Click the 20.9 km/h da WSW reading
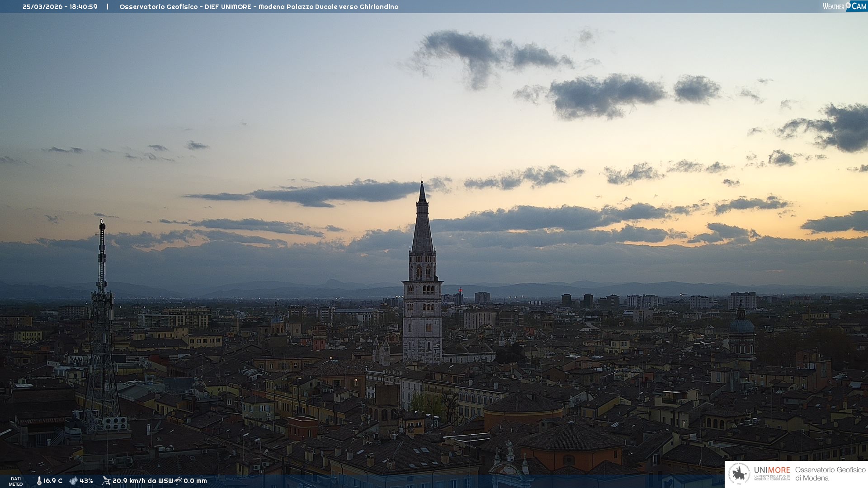 tap(142, 481)
